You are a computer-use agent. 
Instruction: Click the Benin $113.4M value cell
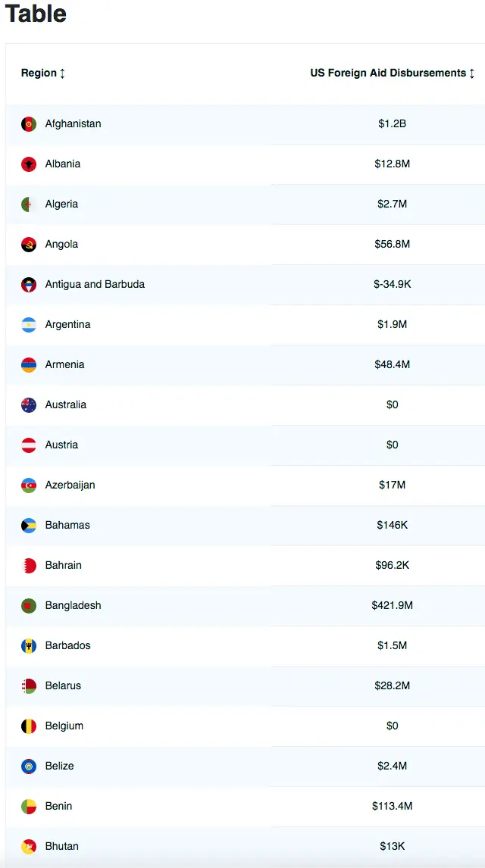392,806
